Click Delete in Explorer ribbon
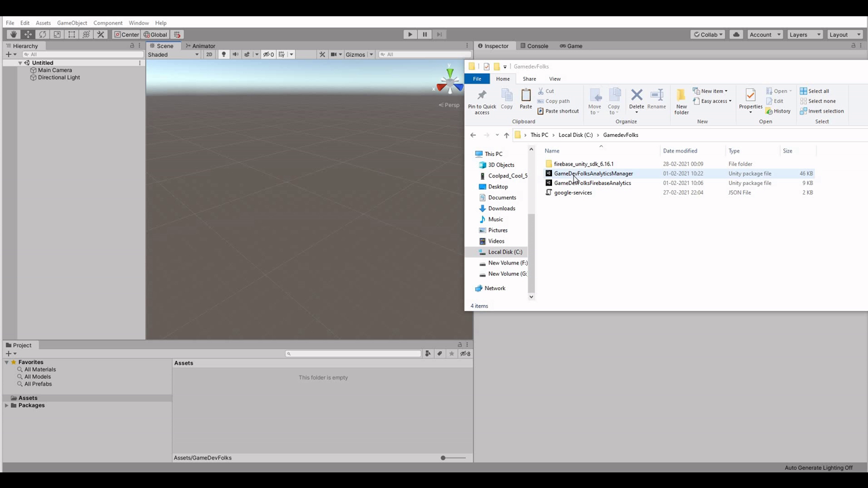Image resolution: width=868 pixels, height=488 pixels. [637, 100]
